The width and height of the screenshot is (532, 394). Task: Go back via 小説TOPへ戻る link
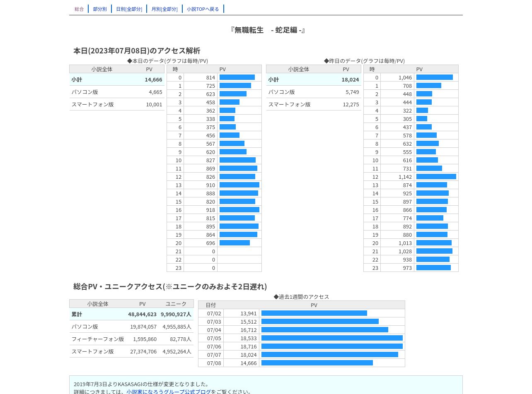coord(203,9)
